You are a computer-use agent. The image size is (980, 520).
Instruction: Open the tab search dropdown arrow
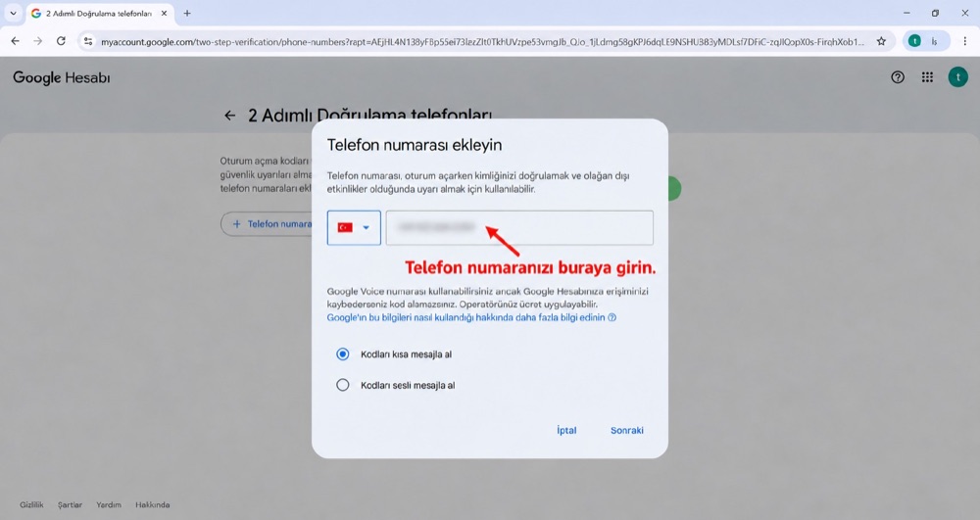click(13, 13)
